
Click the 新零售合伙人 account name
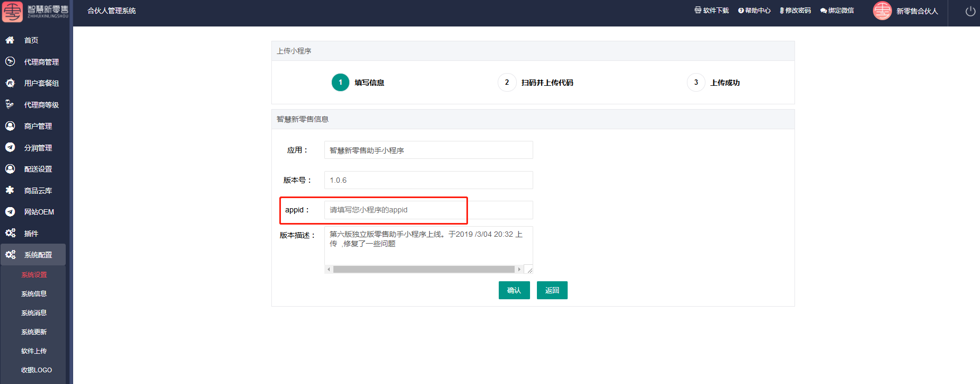[x=917, y=11]
